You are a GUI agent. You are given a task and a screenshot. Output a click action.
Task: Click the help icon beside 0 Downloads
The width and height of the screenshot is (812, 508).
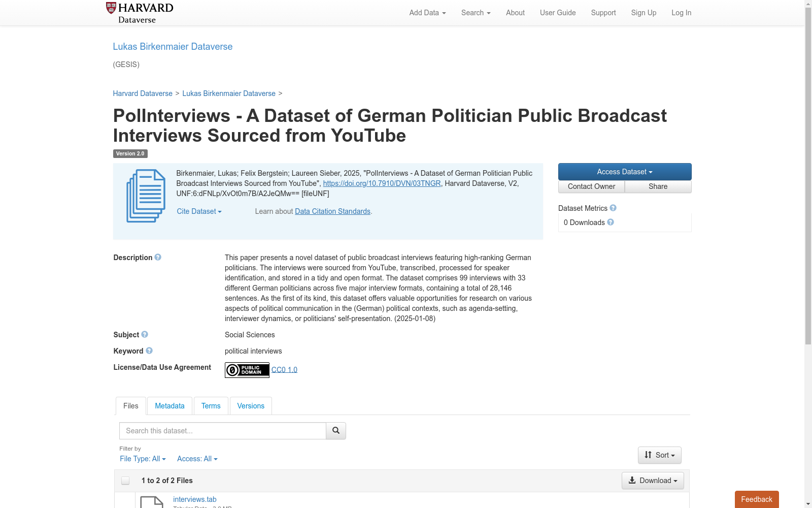(x=611, y=223)
